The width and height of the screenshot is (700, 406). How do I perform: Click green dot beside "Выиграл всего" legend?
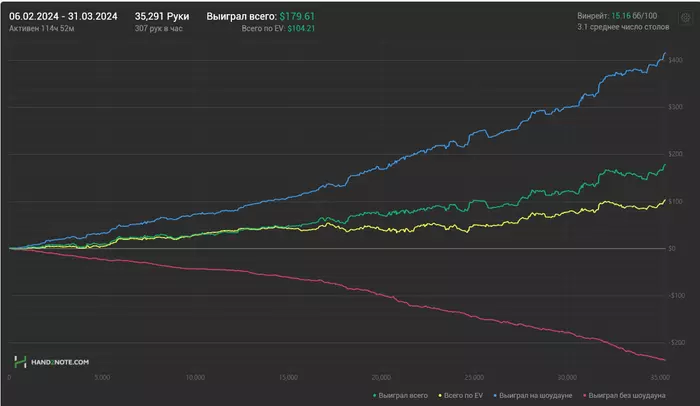[x=374, y=396]
